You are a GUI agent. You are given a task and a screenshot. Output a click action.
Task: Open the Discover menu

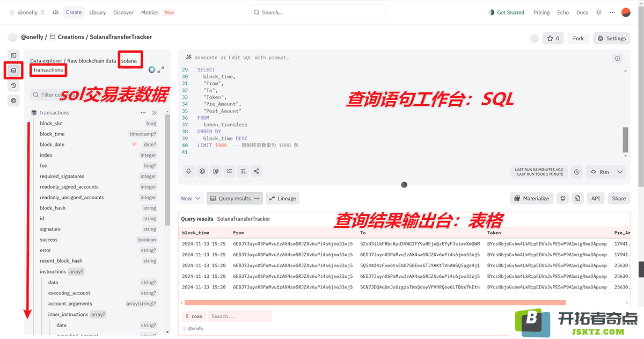point(123,12)
